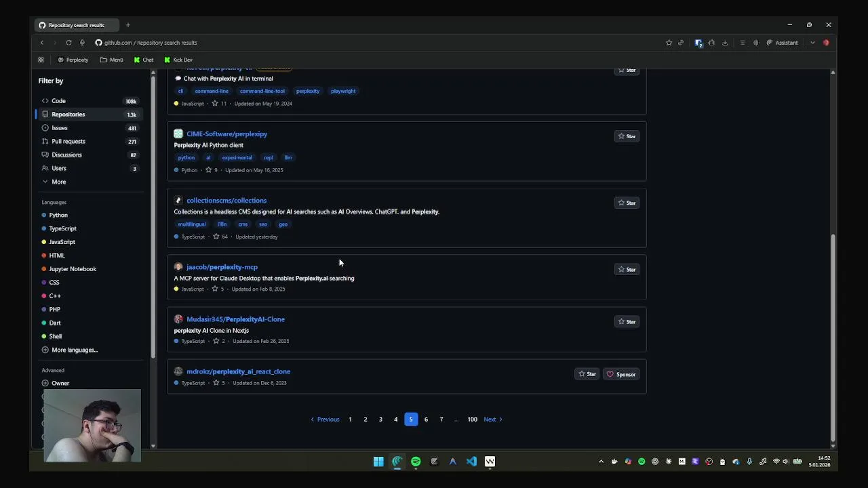This screenshot has width=868, height=488.
Task: Open the extensions puzzle icon
Action: point(711,43)
